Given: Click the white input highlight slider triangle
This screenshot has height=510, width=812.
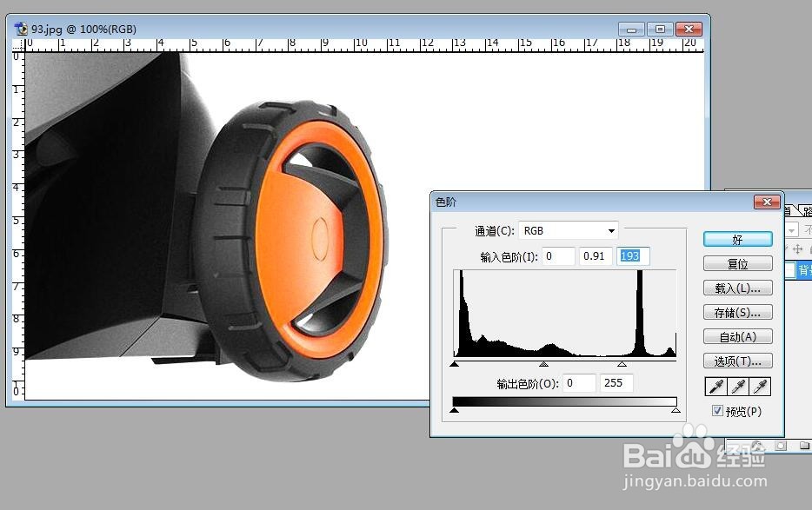Looking at the screenshot, I should [622, 364].
